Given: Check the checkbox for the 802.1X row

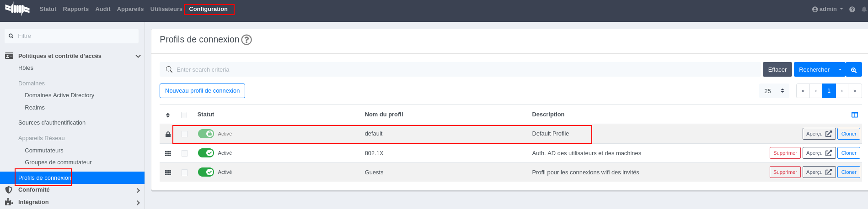Looking at the screenshot, I should click(x=184, y=153).
